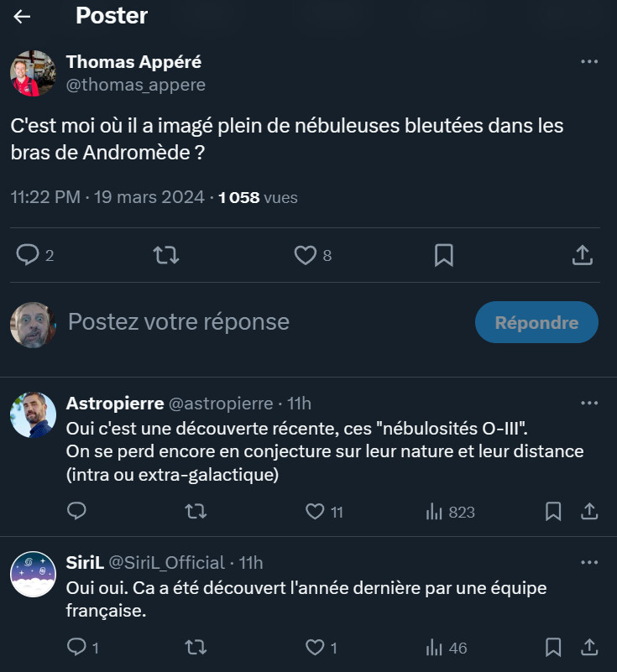Image resolution: width=617 pixels, height=672 pixels.
Task: Open Astropierre's profile picture
Action: pos(33,414)
